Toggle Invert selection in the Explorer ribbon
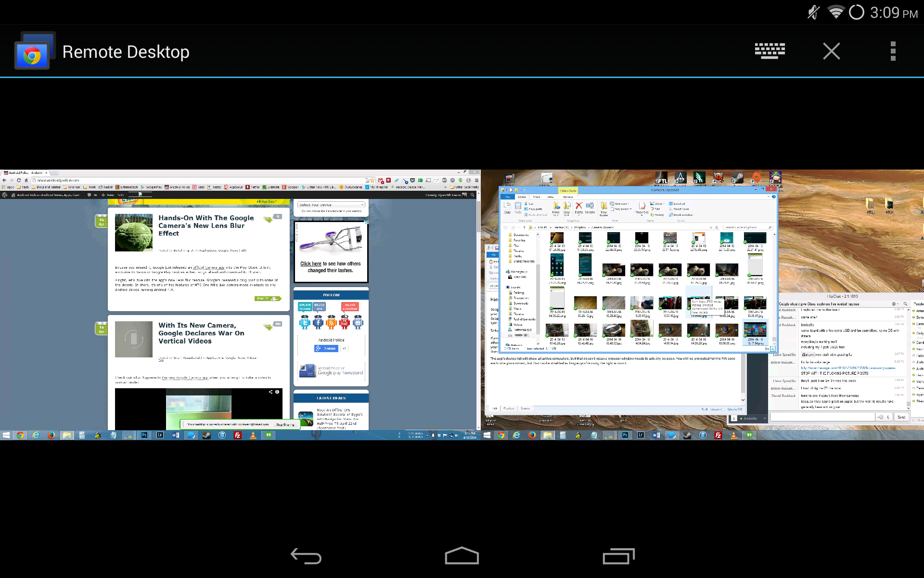 point(682,214)
